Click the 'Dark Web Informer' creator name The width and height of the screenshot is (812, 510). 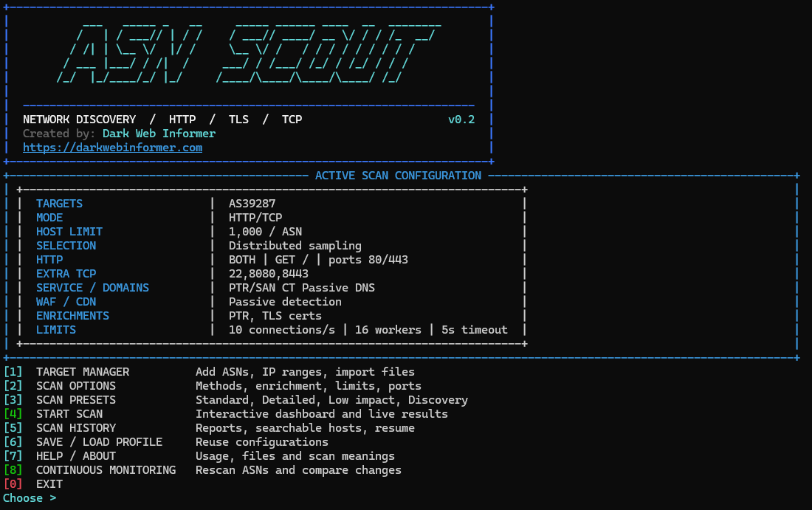tap(159, 134)
